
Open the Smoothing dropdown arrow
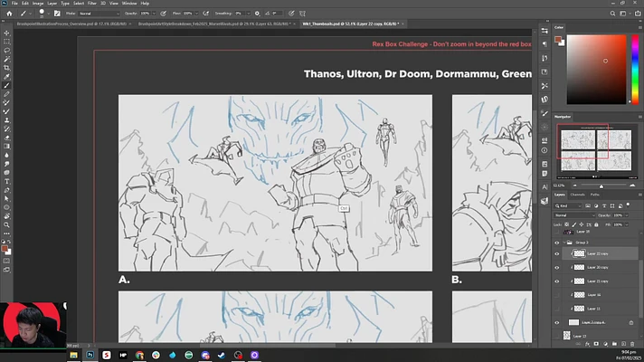click(248, 14)
